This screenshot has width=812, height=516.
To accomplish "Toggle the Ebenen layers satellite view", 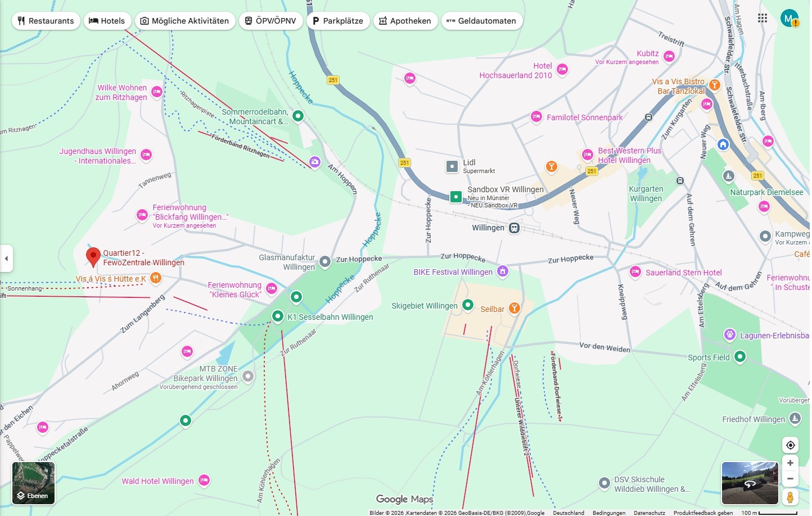I will click(x=34, y=483).
